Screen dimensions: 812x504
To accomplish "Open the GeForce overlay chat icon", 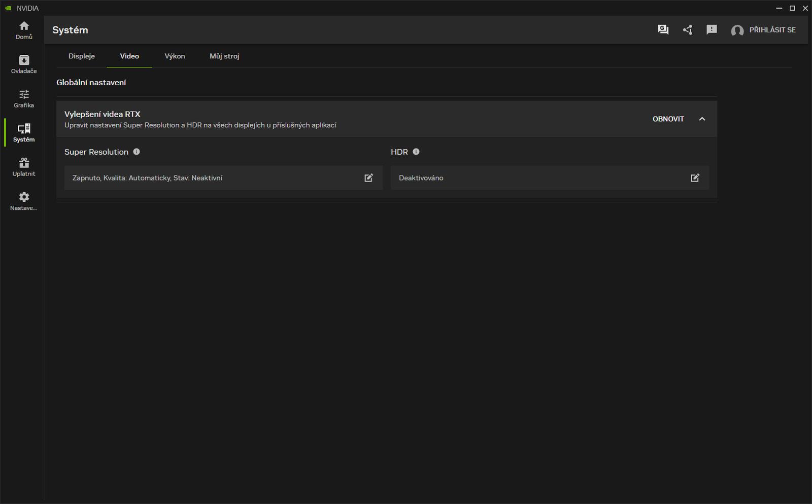I will [x=663, y=30].
